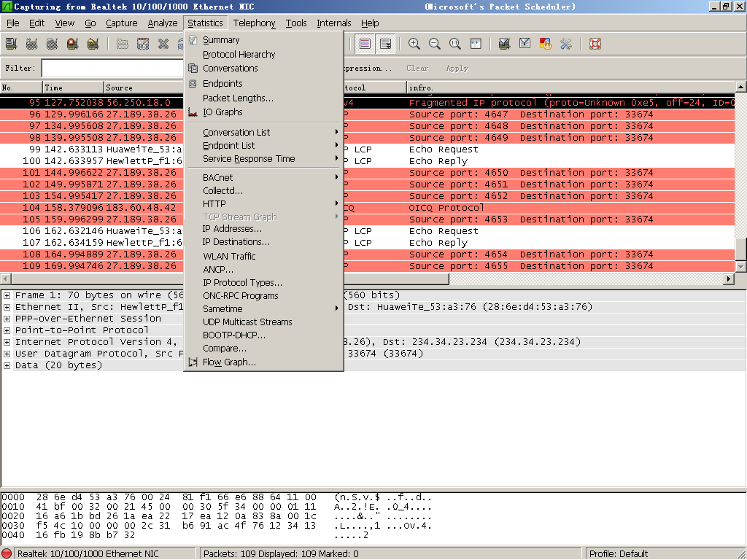Expand Internet Protocol Version 4 node
The width and height of the screenshot is (747, 560).
coord(7,342)
